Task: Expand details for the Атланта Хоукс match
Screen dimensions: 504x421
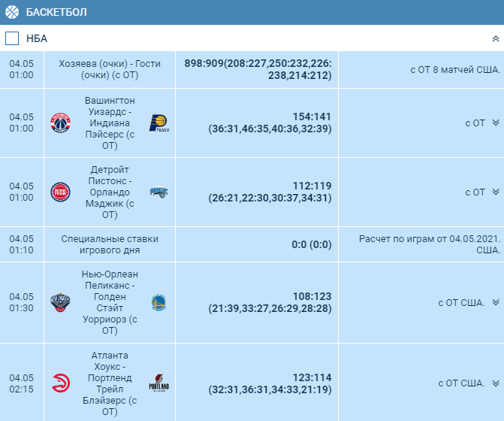Action: point(496,383)
